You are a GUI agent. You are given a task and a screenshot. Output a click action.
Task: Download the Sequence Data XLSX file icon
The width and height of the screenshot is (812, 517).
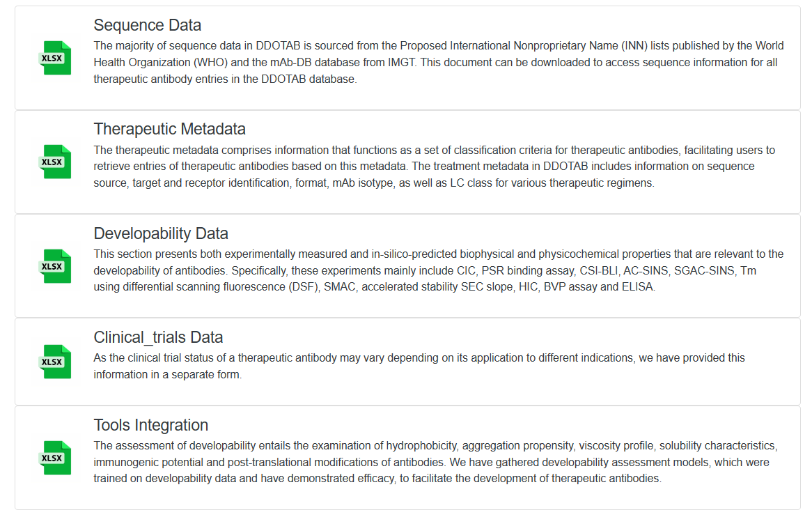click(56, 58)
